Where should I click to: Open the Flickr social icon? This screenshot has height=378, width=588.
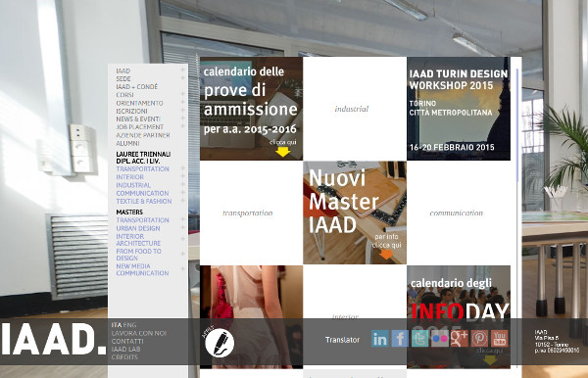point(439,339)
